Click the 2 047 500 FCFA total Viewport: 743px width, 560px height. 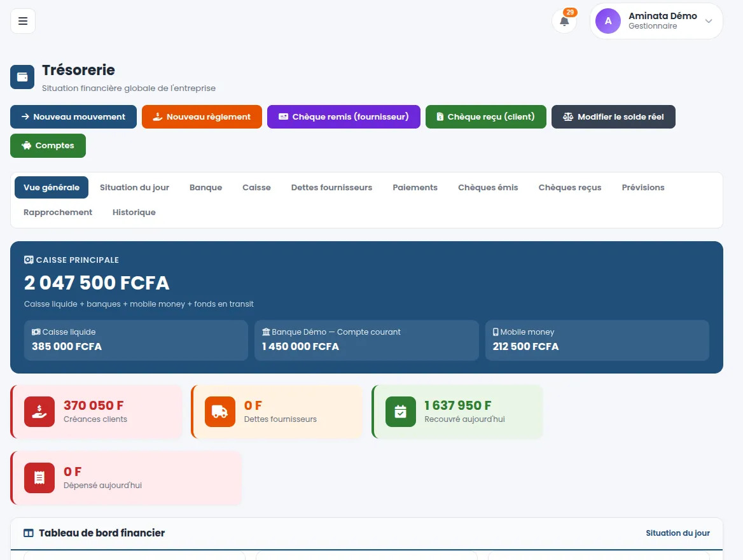pos(97,283)
